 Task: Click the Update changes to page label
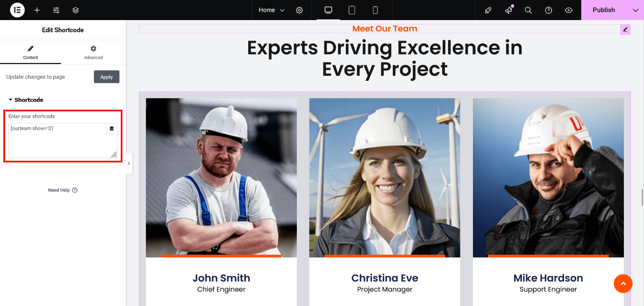pos(36,77)
